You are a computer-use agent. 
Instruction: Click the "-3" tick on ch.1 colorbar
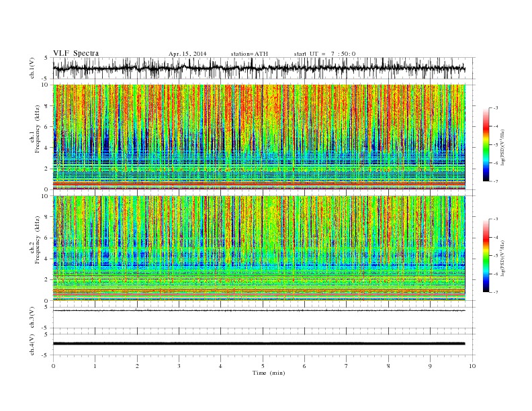[x=496, y=108]
